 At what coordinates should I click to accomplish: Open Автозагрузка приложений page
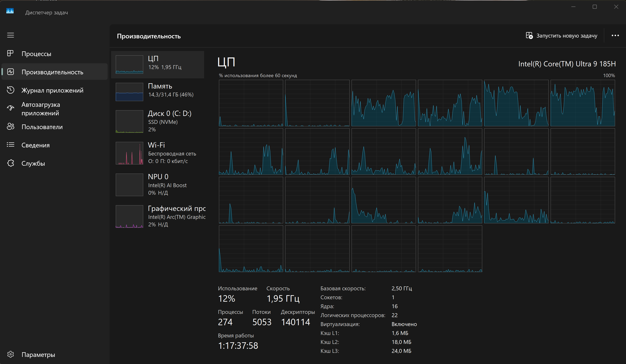click(x=54, y=109)
